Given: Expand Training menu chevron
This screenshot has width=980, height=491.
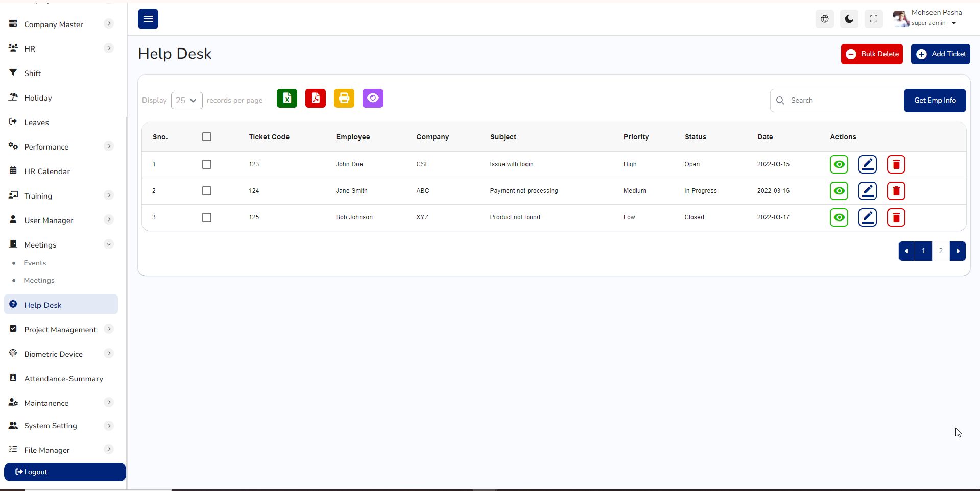Looking at the screenshot, I should pos(109,195).
